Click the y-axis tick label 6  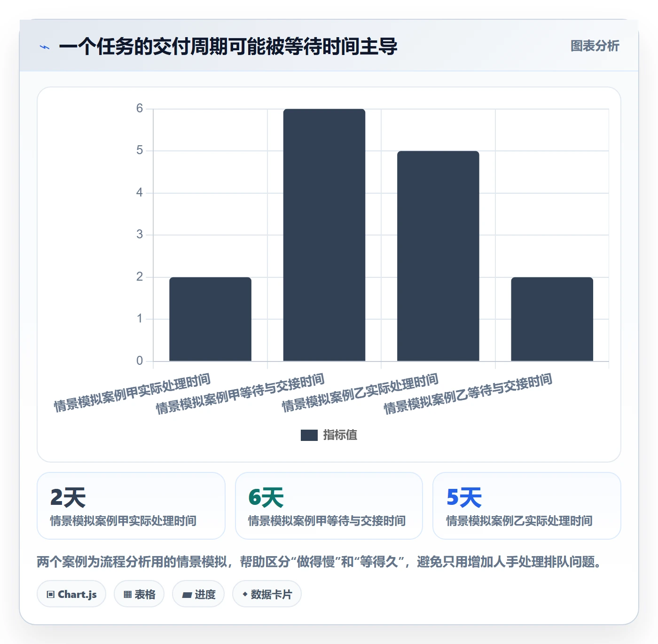(x=140, y=109)
